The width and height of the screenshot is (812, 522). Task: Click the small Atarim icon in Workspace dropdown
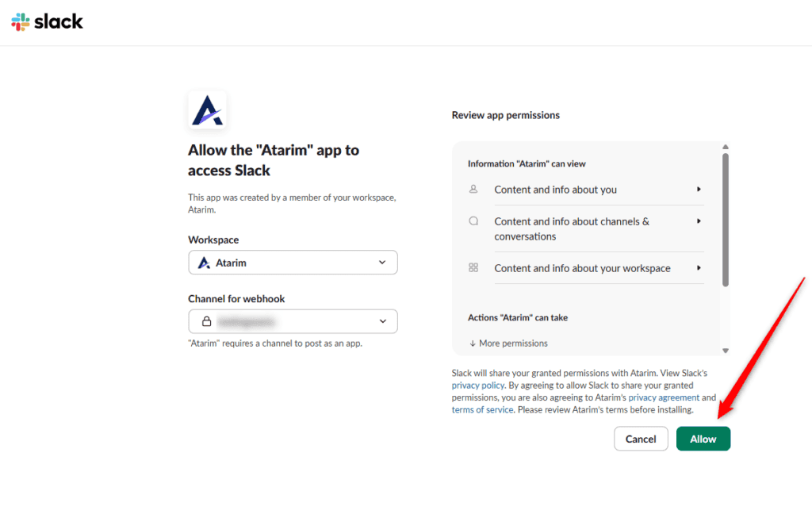(x=204, y=263)
